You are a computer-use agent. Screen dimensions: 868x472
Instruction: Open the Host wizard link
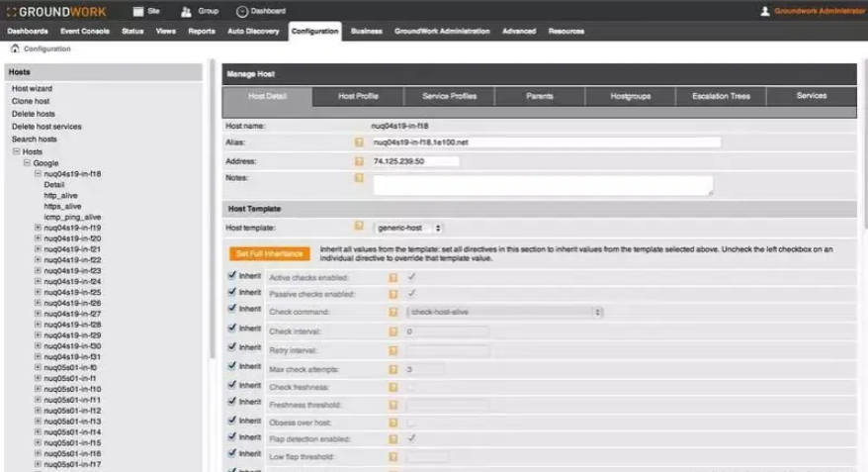click(32, 89)
